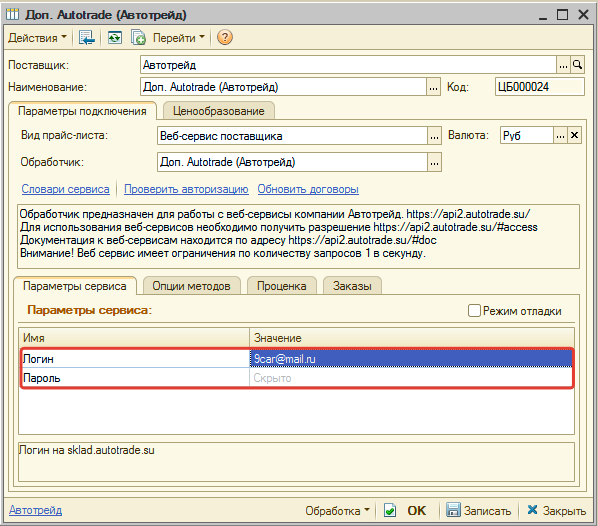Click the copy-document toolbar icon with plus

(x=138, y=38)
